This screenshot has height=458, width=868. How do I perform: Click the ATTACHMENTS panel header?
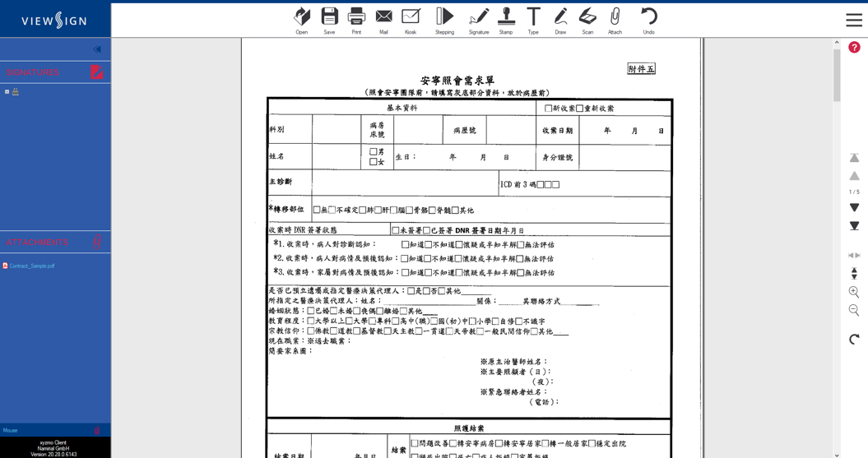pos(37,243)
